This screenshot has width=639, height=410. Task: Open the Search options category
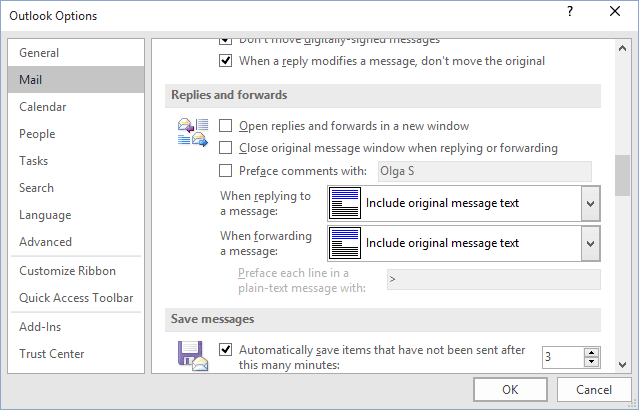tap(76, 188)
